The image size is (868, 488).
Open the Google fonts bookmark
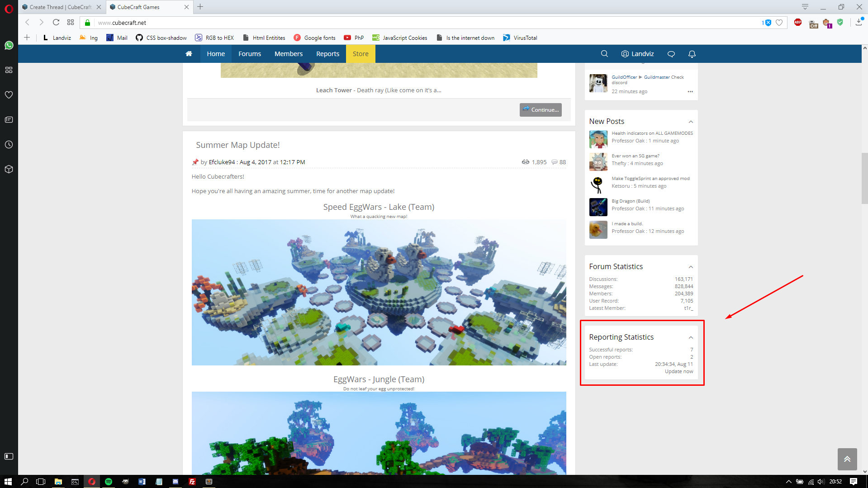coord(315,38)
